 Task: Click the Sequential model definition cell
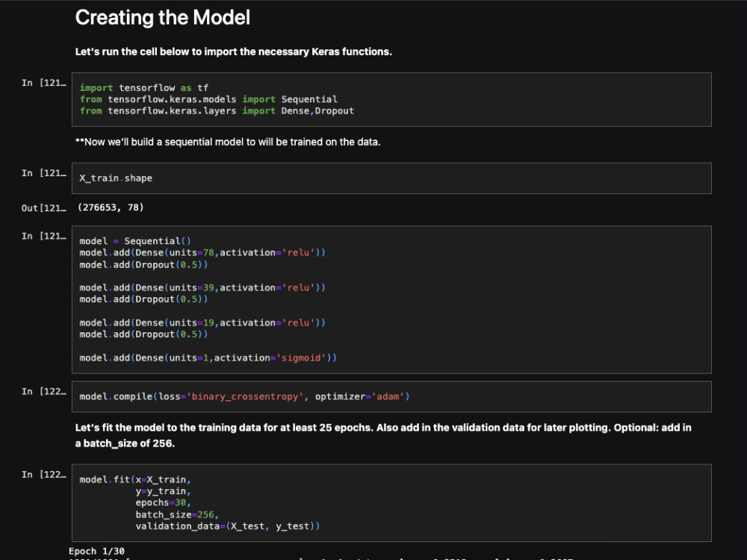click(391, 299)
